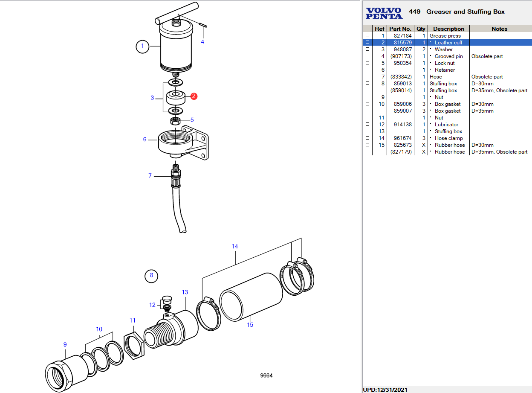Select callout number 10 above box gaskets
The height and width of the screenshot is (393, 532).
pyautogui.click(x=99, y=329)
